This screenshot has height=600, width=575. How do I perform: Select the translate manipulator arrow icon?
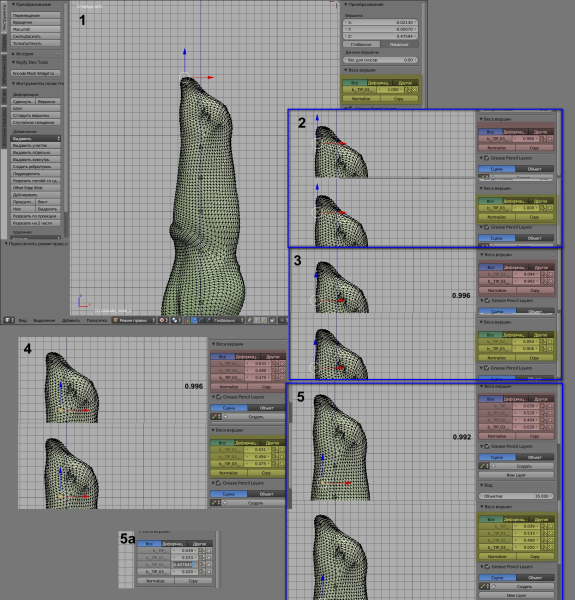pyautogui.click(x=194, y=320)
